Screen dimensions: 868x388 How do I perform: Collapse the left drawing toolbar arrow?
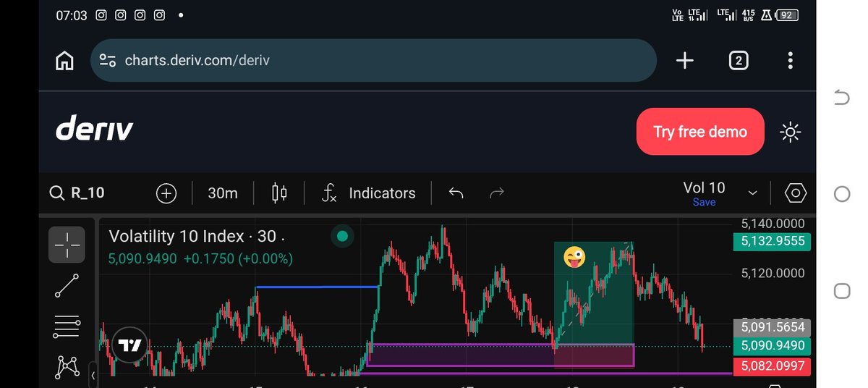93,374
